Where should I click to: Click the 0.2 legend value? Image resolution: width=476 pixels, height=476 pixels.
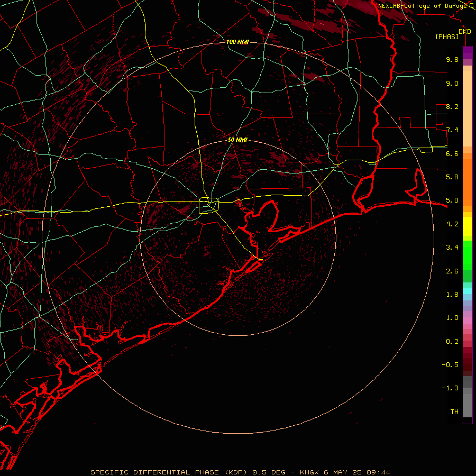[452, 342]
